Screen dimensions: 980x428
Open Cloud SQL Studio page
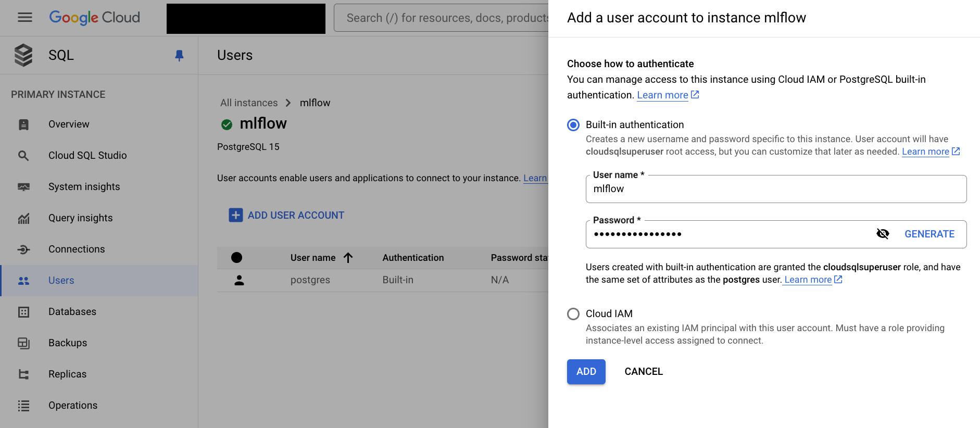pos(99,156)
